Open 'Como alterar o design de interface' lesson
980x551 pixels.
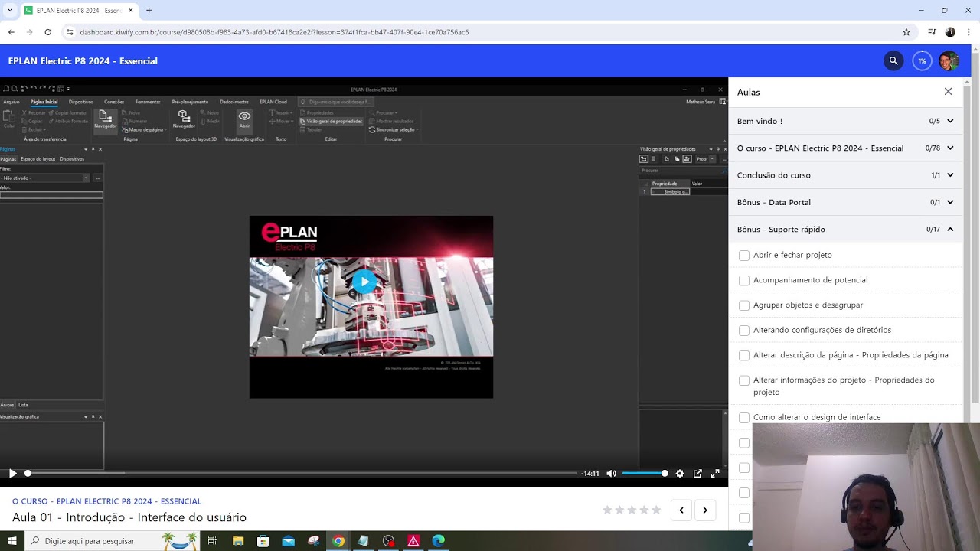[817, 417]
